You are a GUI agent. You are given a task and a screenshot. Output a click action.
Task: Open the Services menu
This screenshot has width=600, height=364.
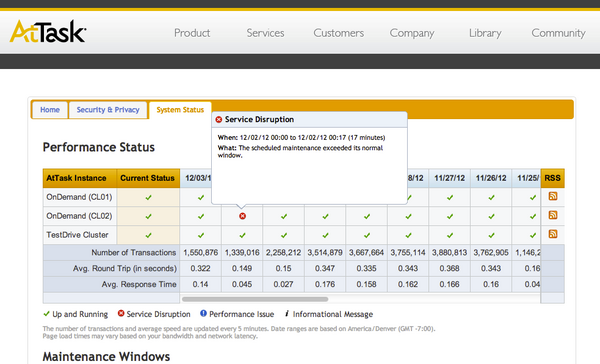tap(265, 33)
